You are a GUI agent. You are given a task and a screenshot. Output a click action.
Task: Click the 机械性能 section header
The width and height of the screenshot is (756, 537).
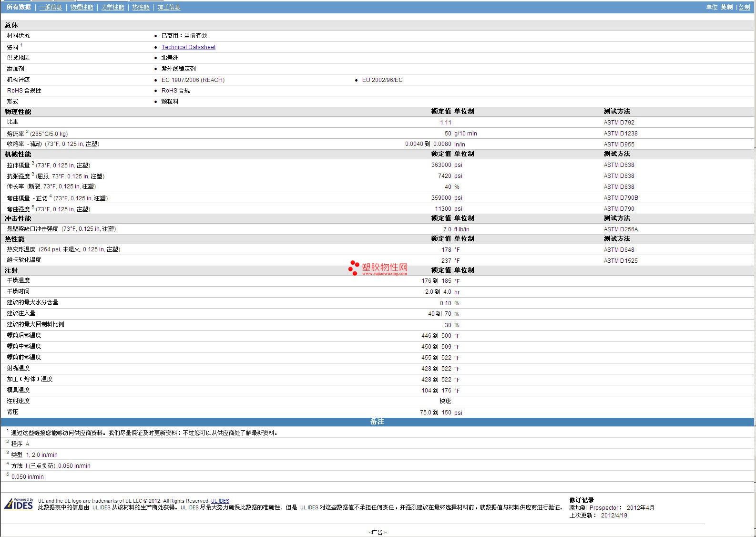click(18, 154)
